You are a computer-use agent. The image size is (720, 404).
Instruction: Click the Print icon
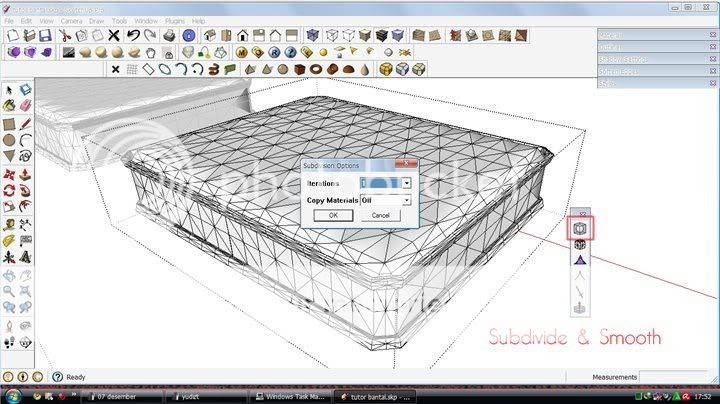tap(169, 35)
